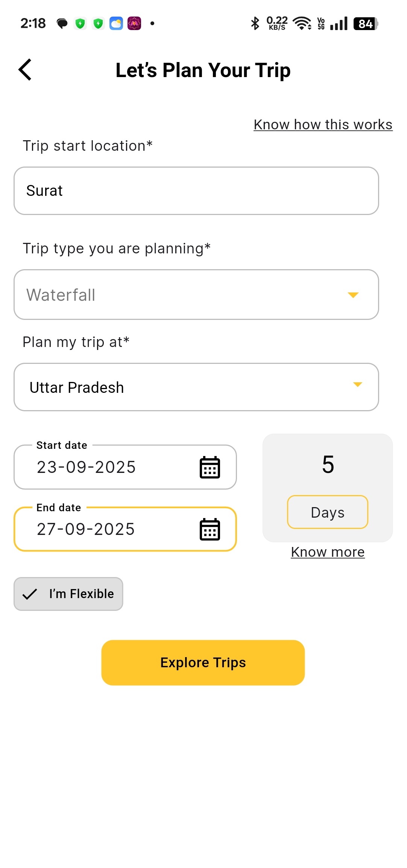Tap the Wi-Fi status icon
The width and height of the screenshot is (407, 868).
click(x=302, y=23)
